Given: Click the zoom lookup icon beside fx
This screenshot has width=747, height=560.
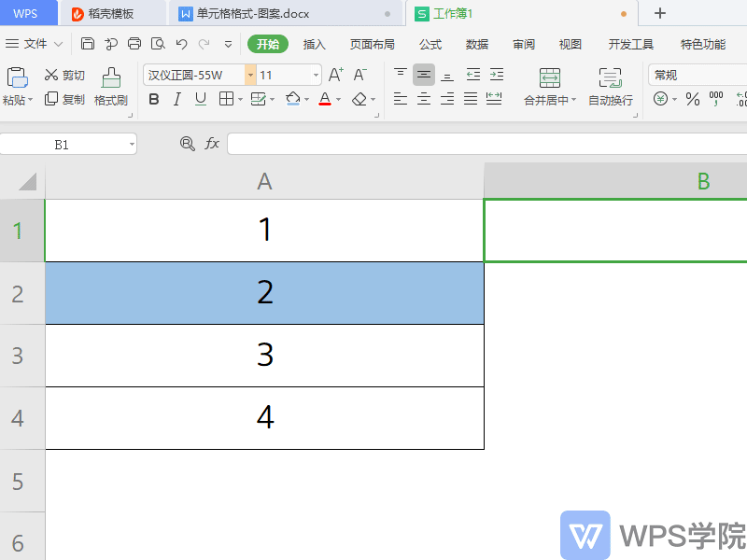Looking at the screenshot, I should (x=188, y=144).
